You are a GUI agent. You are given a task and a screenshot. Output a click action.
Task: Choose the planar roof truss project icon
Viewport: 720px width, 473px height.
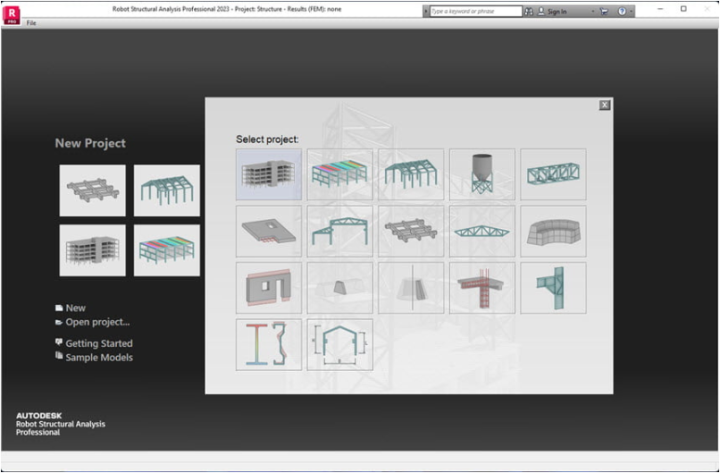(482, 231)
